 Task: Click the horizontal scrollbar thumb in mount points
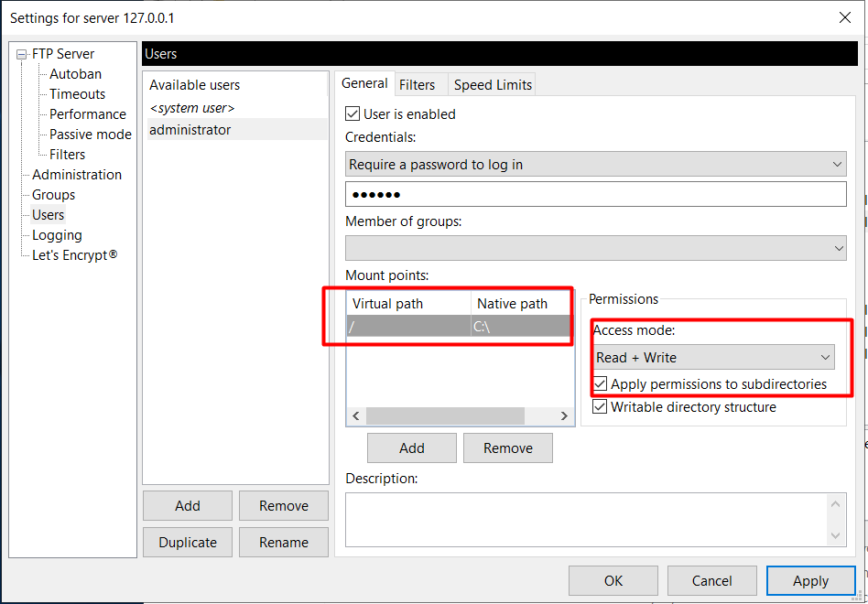point(445,416)
